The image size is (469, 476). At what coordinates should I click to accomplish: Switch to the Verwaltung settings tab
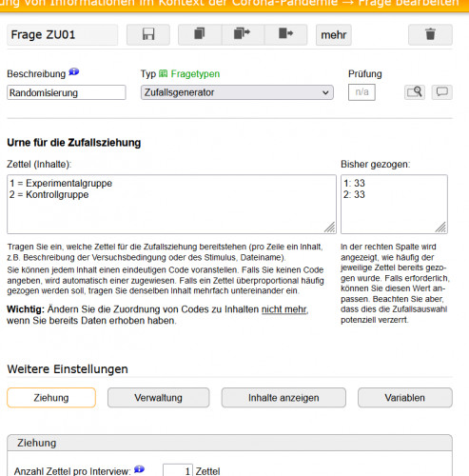[x=158, y=398]
